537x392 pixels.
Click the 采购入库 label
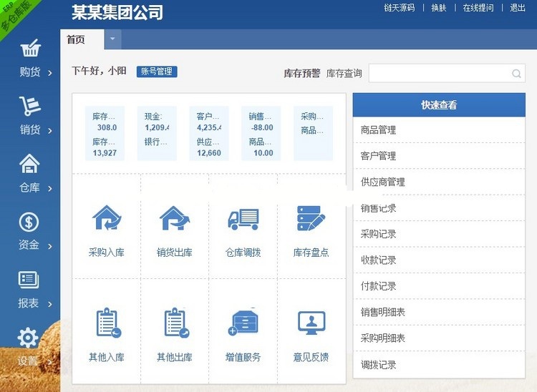(x=107, y=253)
